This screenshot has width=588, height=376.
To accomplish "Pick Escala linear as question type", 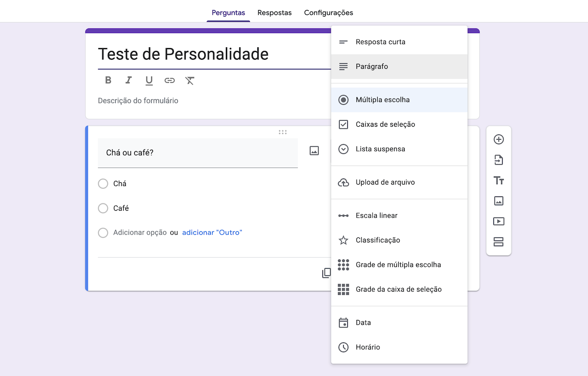I will tap(378, 215).
